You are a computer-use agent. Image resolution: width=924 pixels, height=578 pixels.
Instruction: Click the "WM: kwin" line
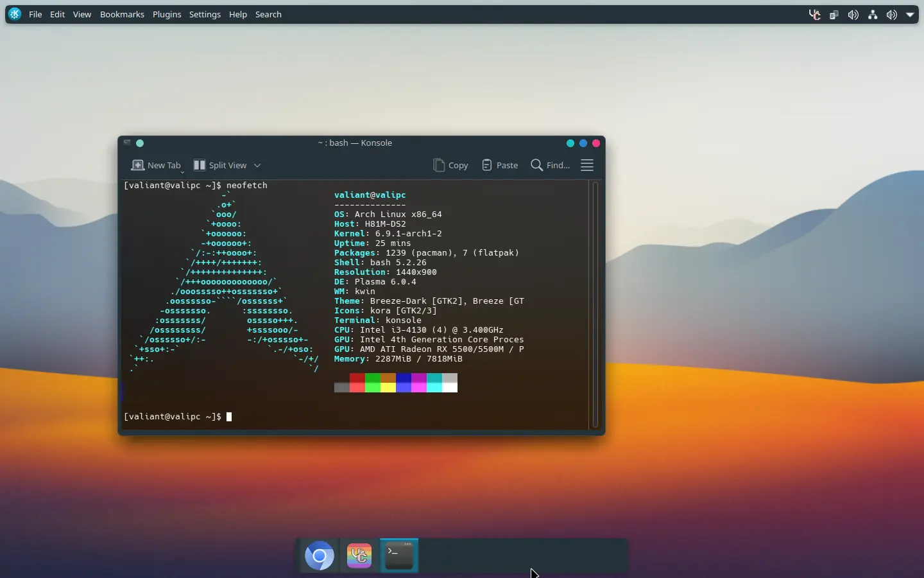pyautogui.click(x=355, y=291)
